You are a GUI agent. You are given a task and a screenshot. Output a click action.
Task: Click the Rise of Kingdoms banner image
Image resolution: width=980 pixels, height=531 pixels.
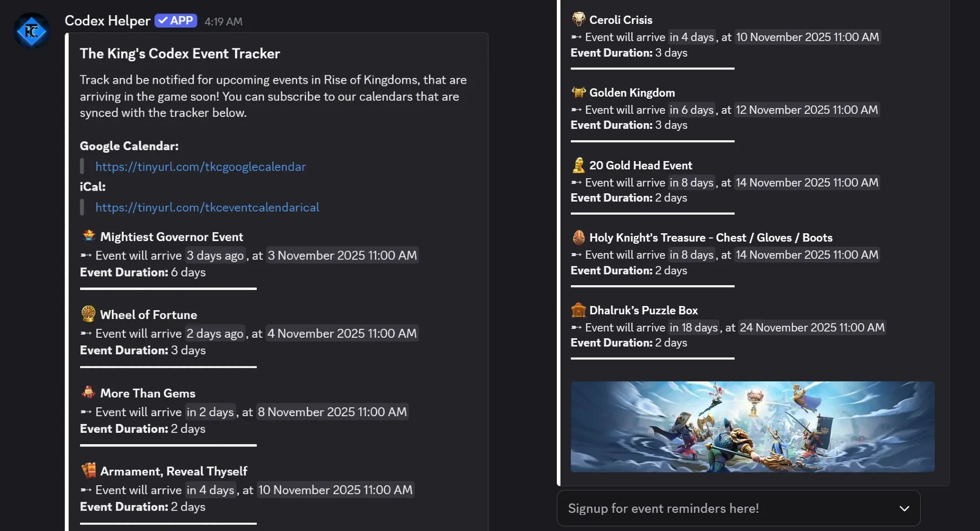752,427
